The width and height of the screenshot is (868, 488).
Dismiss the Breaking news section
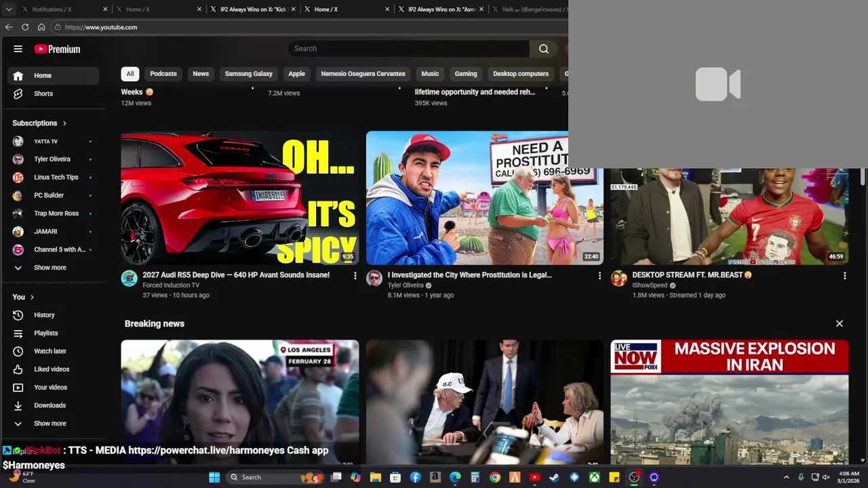[x=840, y=324]
